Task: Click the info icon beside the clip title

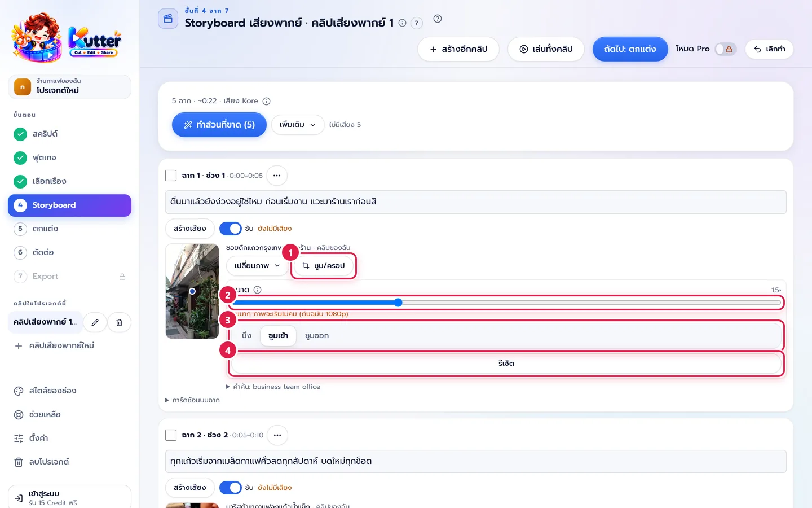Action: [402, 23]
